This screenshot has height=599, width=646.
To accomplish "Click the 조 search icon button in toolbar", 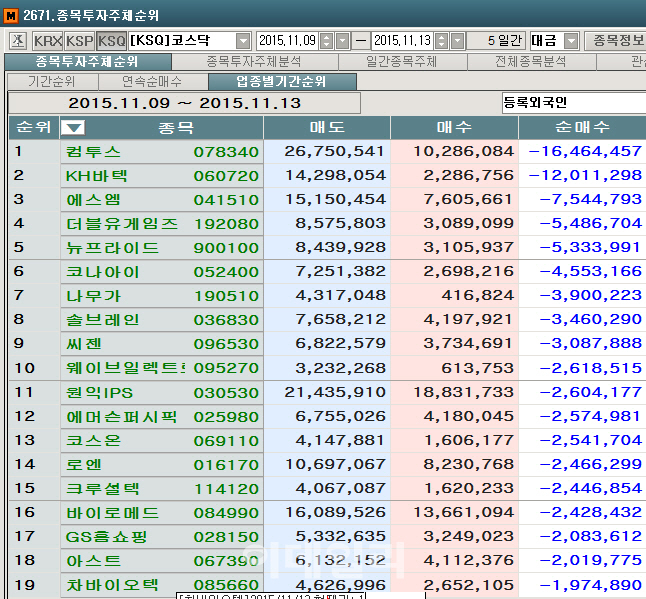I will coord(18,41).
